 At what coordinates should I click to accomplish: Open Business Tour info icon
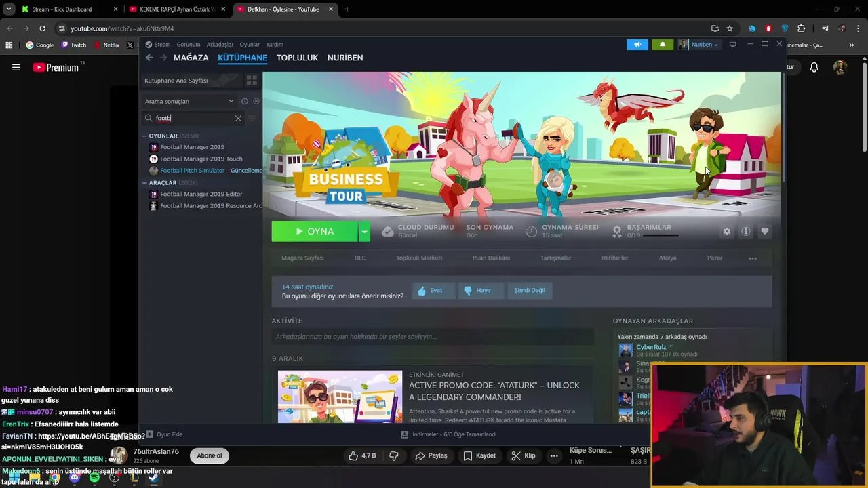coord(746,231)
